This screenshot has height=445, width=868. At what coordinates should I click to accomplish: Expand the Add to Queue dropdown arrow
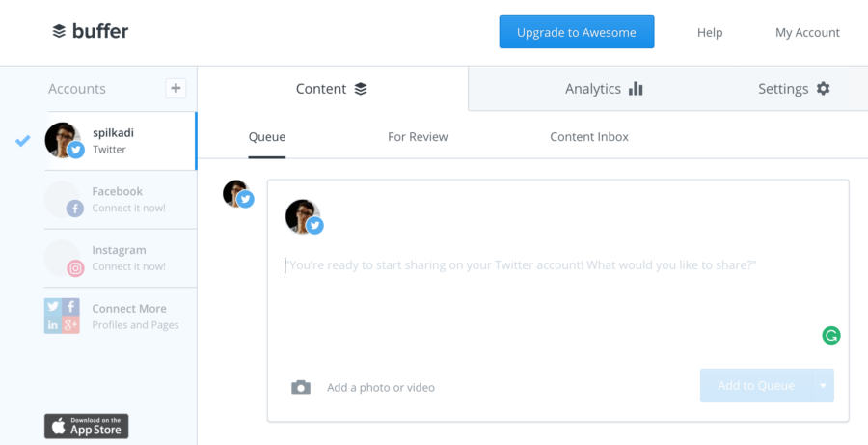824,385
